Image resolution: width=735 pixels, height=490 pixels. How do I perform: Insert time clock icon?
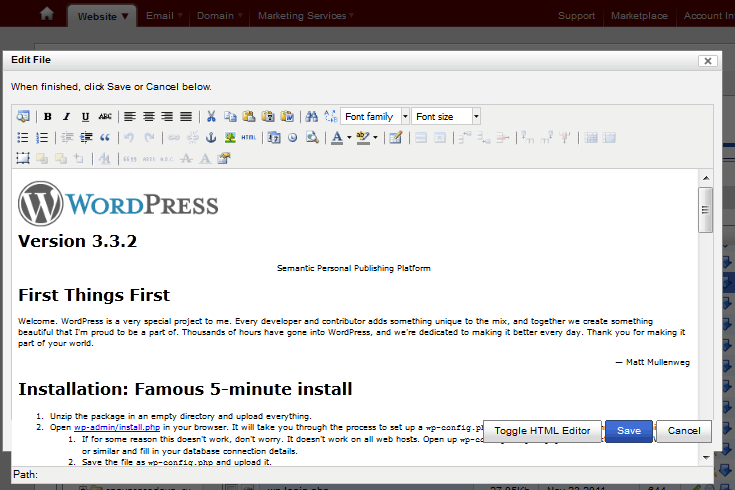click(x=292, y=137)
